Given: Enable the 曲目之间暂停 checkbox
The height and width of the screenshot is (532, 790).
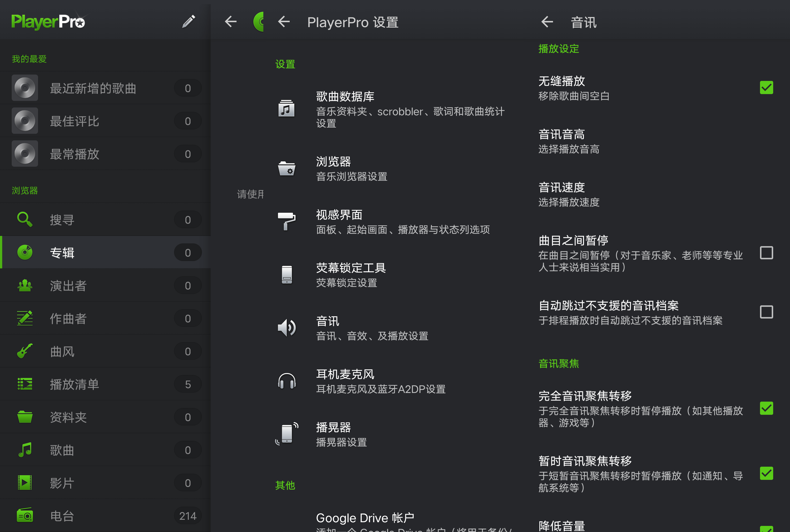Looking at the screenshot, I should click(x=767, y=253).
